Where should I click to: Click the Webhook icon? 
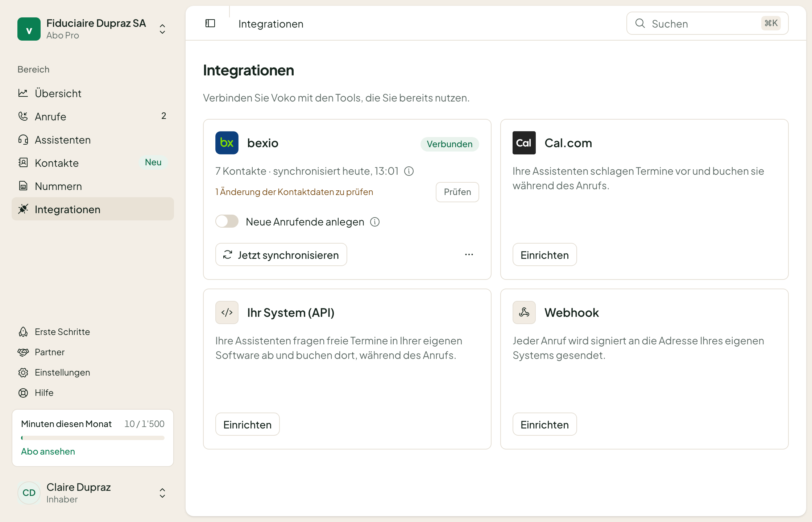[524, 312]
